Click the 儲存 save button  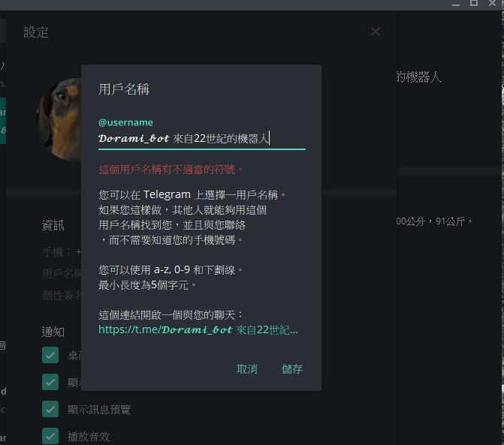coord(292,369)
